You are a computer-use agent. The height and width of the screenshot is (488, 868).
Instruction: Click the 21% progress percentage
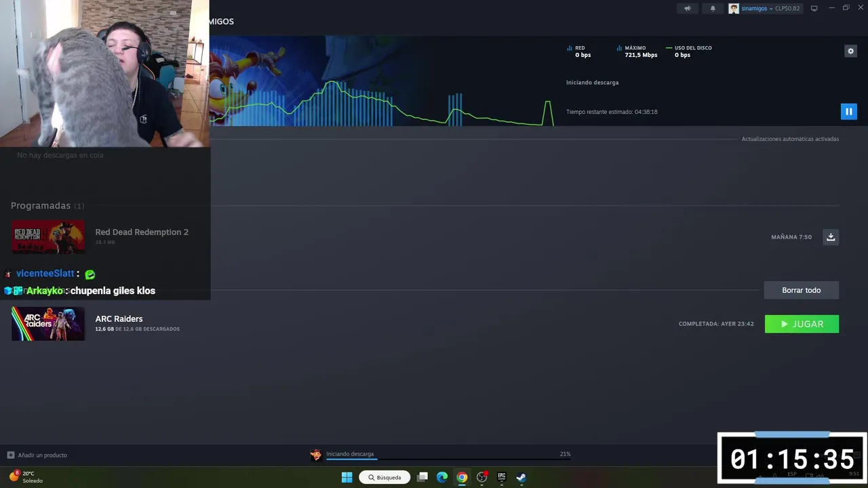tap(565, 454)
